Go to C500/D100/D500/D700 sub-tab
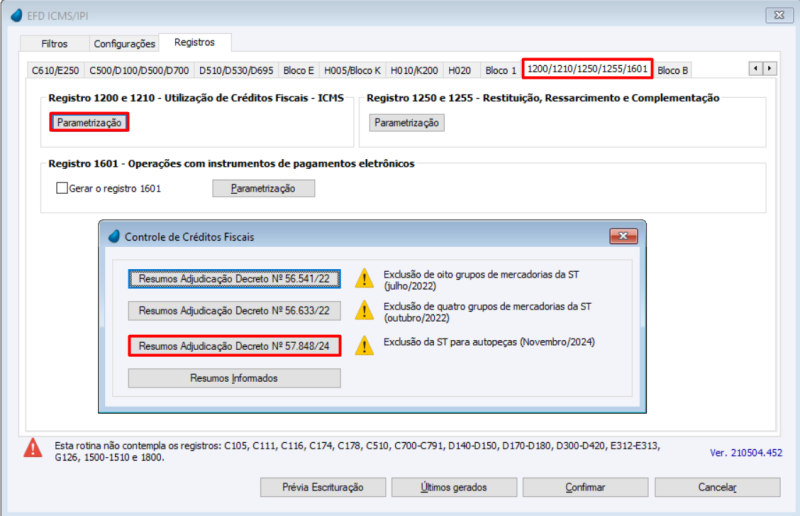This screenshot has height=516, width=800. (139, 70)
